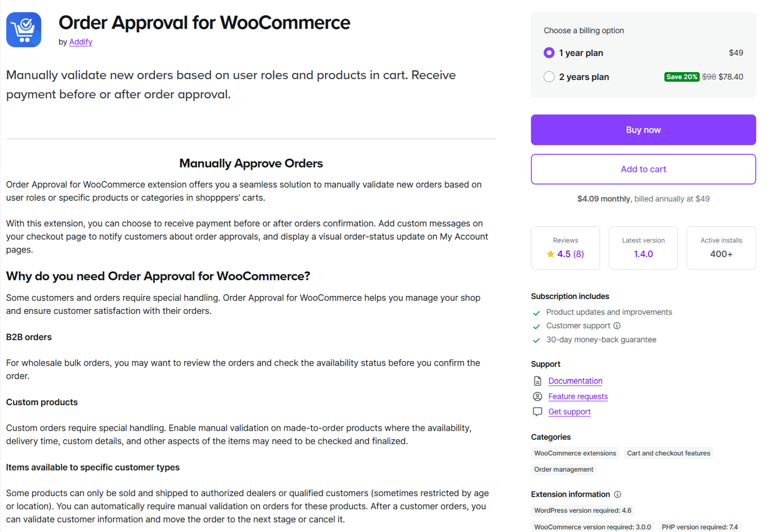This screenshot has width=774, height=532.
Task: Select the WooCommerce extensions category tag
Action: [x=575, y=453]
